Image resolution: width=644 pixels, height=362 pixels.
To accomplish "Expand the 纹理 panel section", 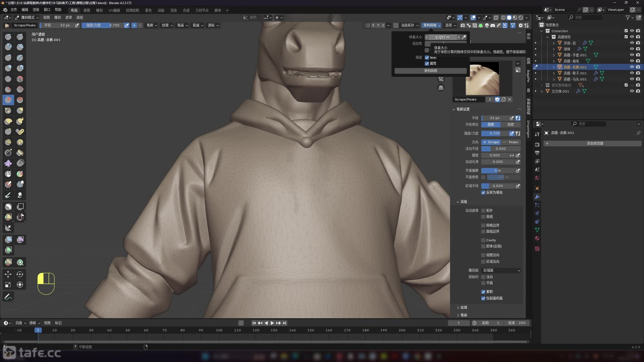I will coord(463,307).
